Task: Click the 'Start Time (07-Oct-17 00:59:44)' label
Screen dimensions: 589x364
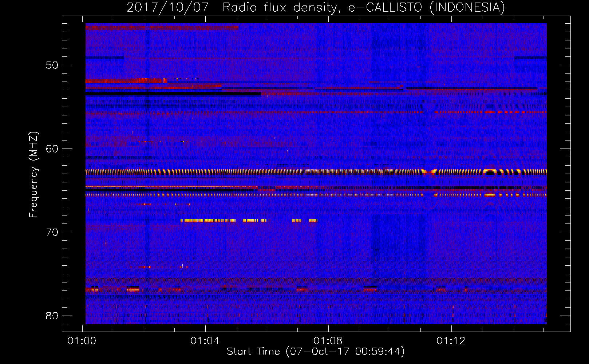Action: (x=316, y=352)
